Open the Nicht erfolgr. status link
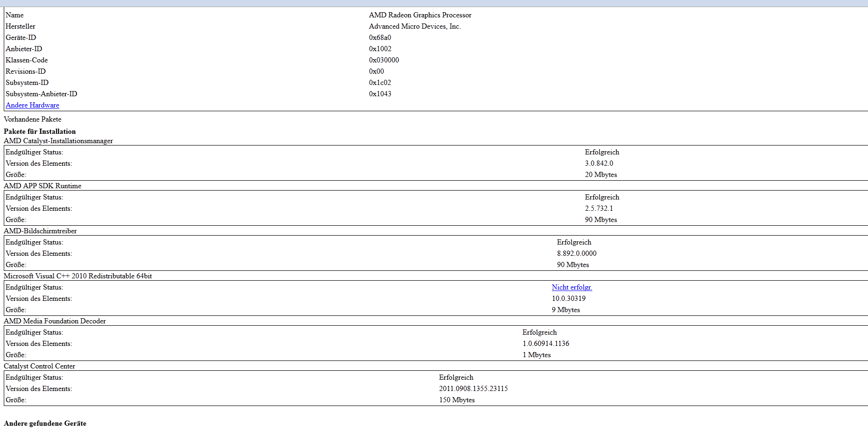 pyautogui.click(x=572, y=287)
